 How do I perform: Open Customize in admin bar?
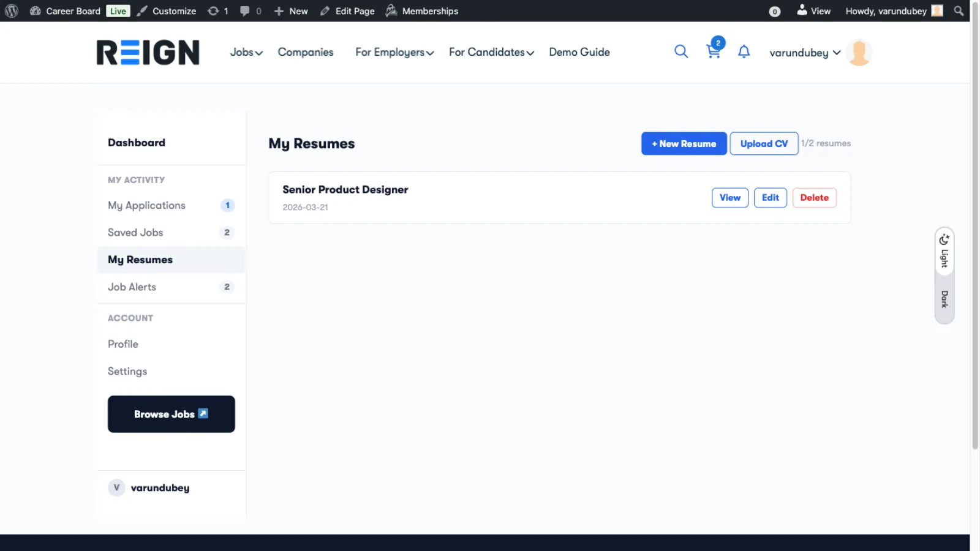[166, 11]
